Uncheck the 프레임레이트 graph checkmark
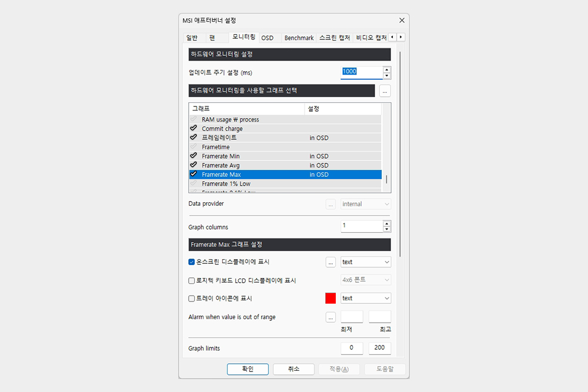The image size is (588, 392). pos(193,137)
